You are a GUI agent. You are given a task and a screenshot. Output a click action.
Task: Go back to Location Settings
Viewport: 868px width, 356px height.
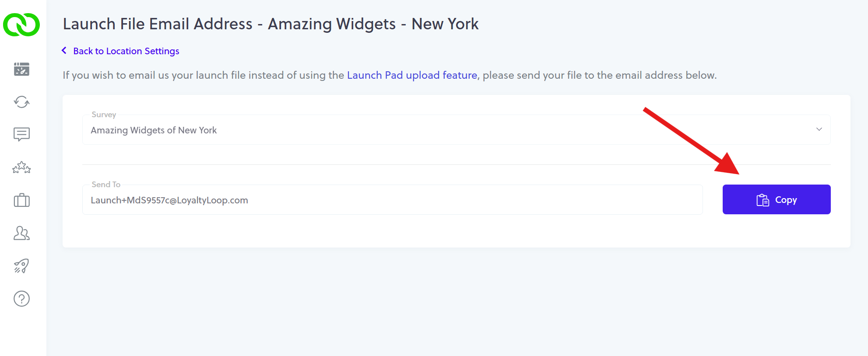[126, 51]
